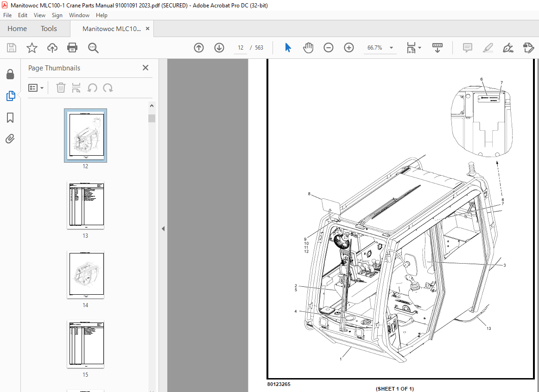539x392 pixels.
Task: Click the Send file share icon
Action: coord(528,48)
